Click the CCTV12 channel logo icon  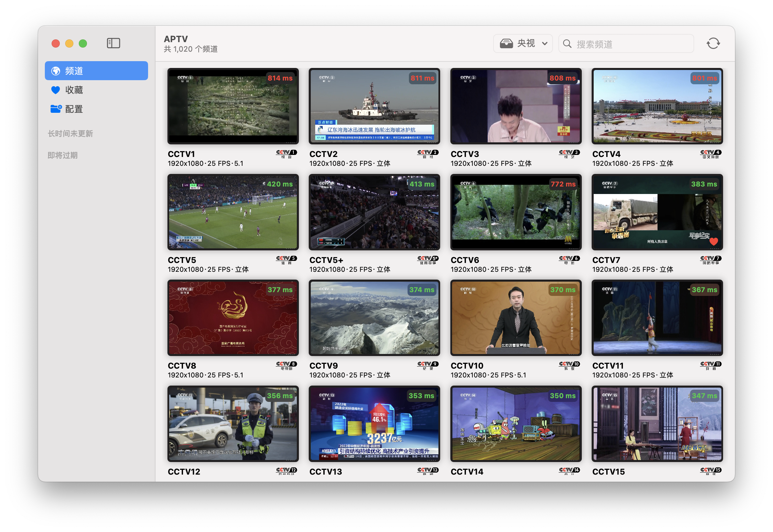pyautogui.click(x=286, y=471)
